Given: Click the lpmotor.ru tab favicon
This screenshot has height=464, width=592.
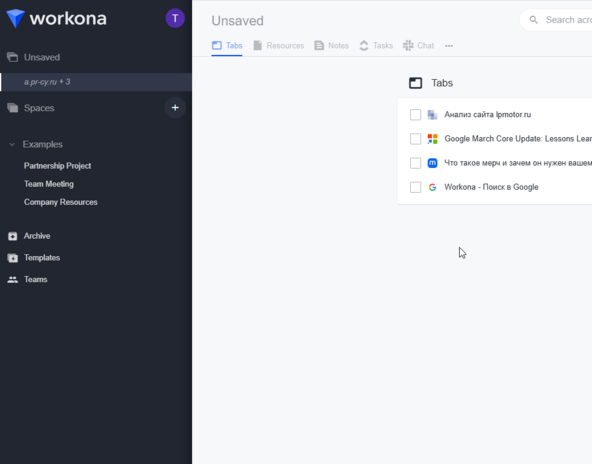Looking at the screenshot, I should tap(432, 115).
